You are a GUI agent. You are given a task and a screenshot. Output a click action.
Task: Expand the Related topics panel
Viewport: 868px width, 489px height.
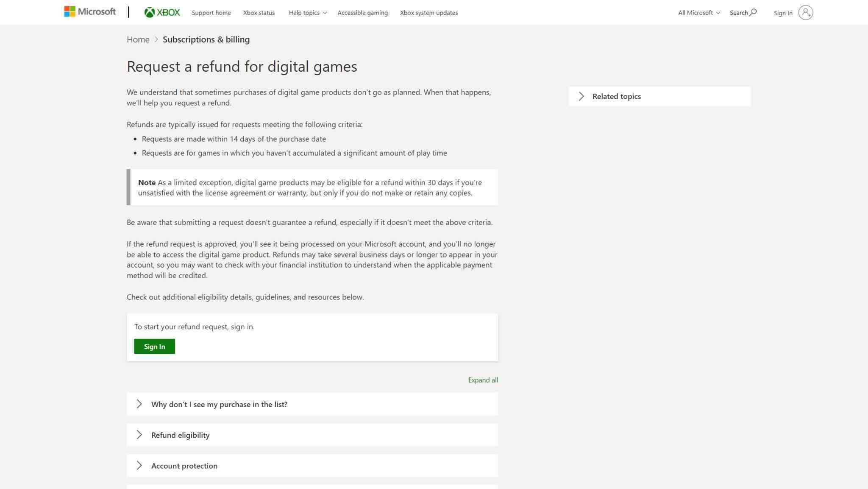point(659,96)
